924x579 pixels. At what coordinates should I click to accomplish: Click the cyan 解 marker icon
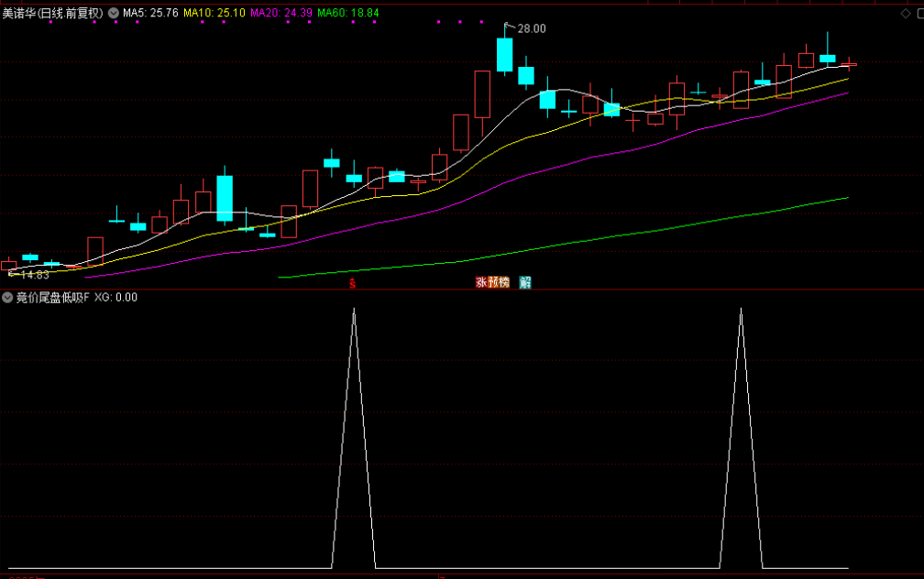click(525, 282)
